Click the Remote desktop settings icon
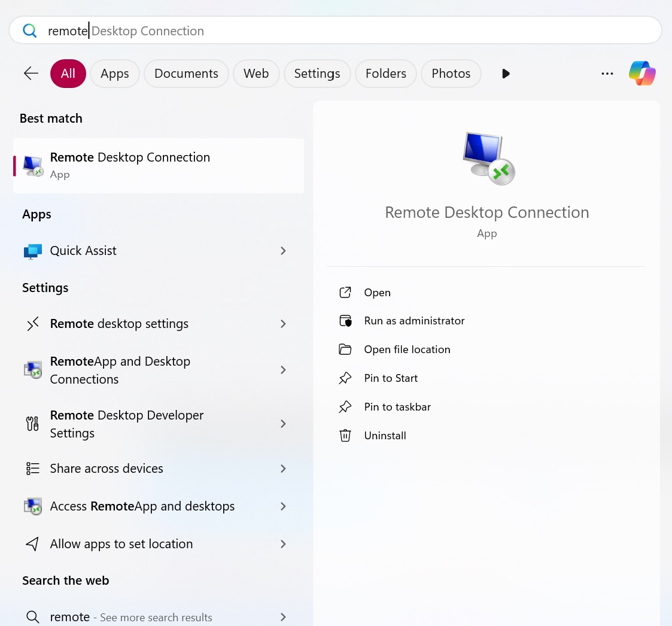672x626 pixels. 33,324
